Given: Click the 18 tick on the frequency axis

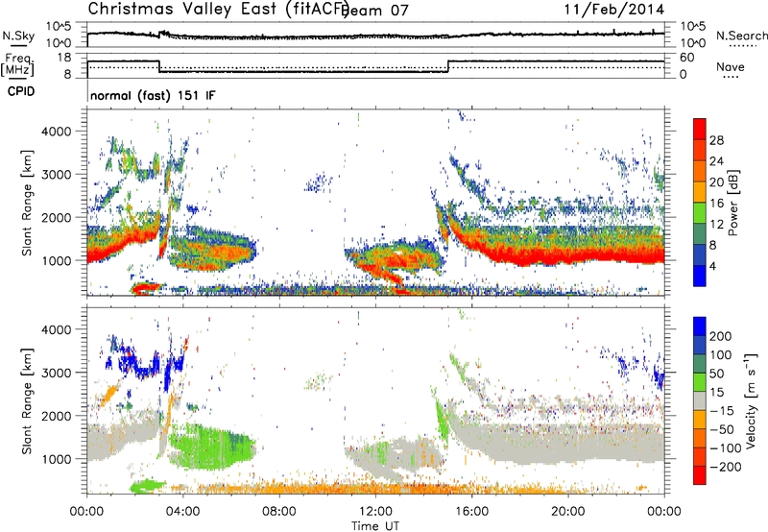Looking at the screenshot, I should [64, 58].
